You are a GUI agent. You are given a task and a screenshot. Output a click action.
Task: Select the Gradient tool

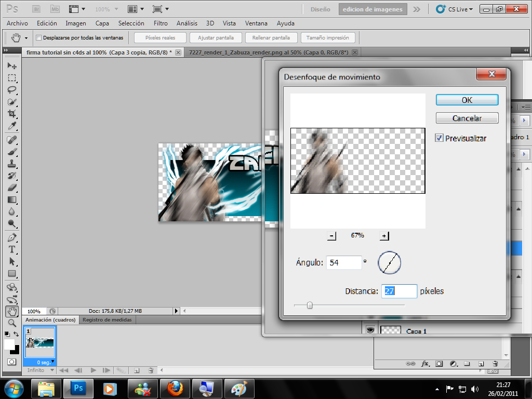pyautogui.click(x=12, y=199)
